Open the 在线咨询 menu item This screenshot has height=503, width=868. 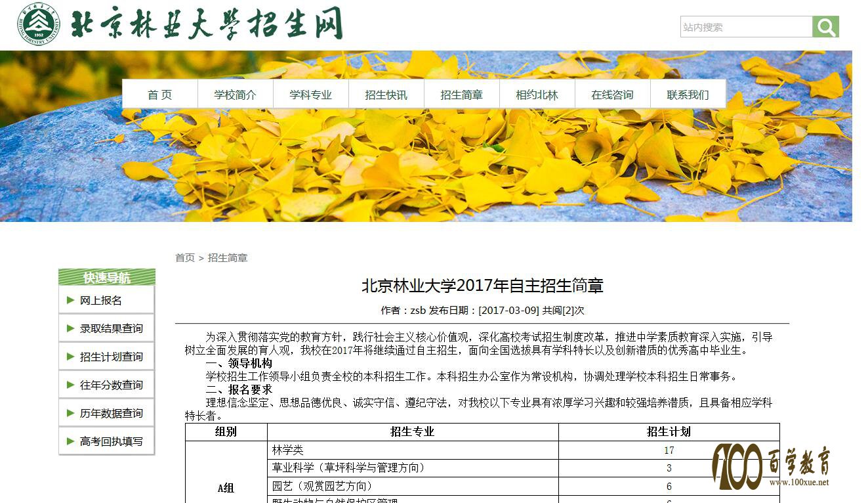tap(613, 95)
